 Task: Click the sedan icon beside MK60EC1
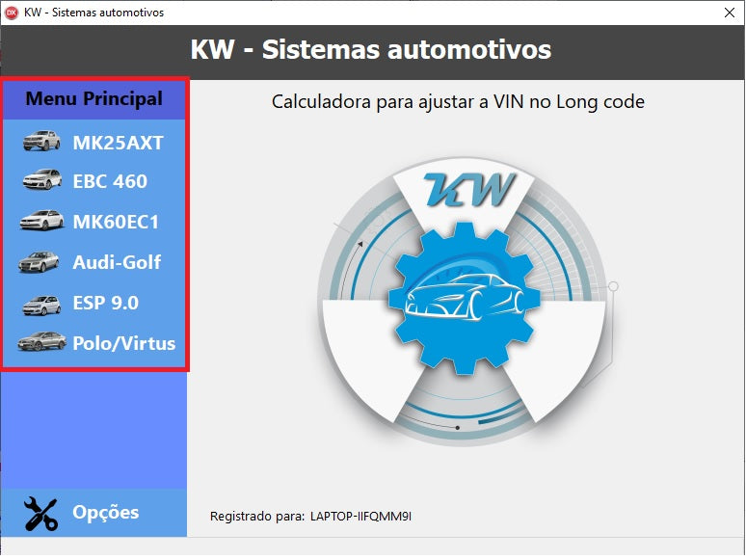coord(41,221)
